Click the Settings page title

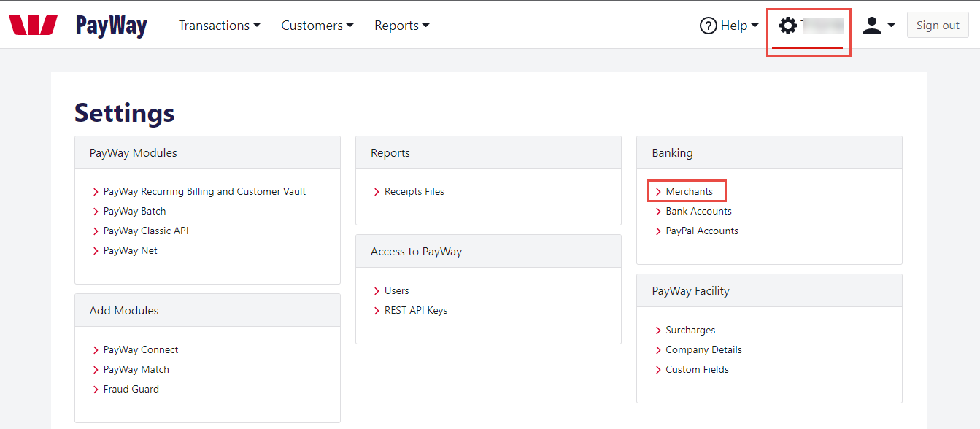point(125,113)
